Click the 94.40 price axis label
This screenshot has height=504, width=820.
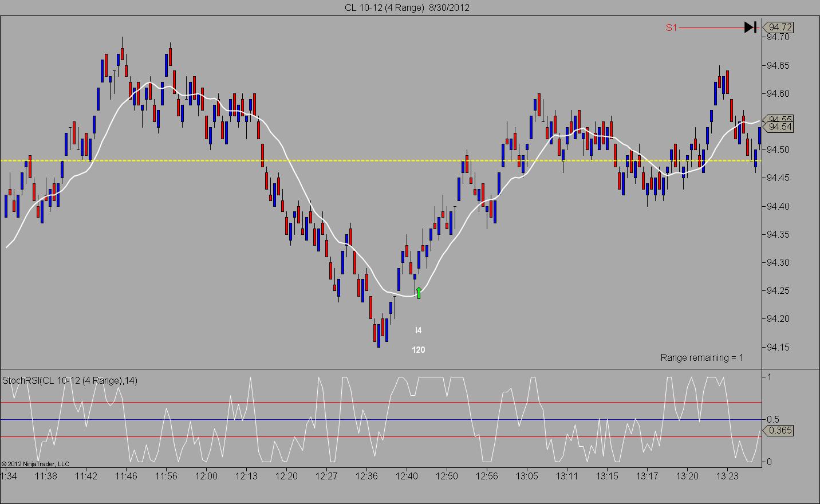tap(778, 206)
